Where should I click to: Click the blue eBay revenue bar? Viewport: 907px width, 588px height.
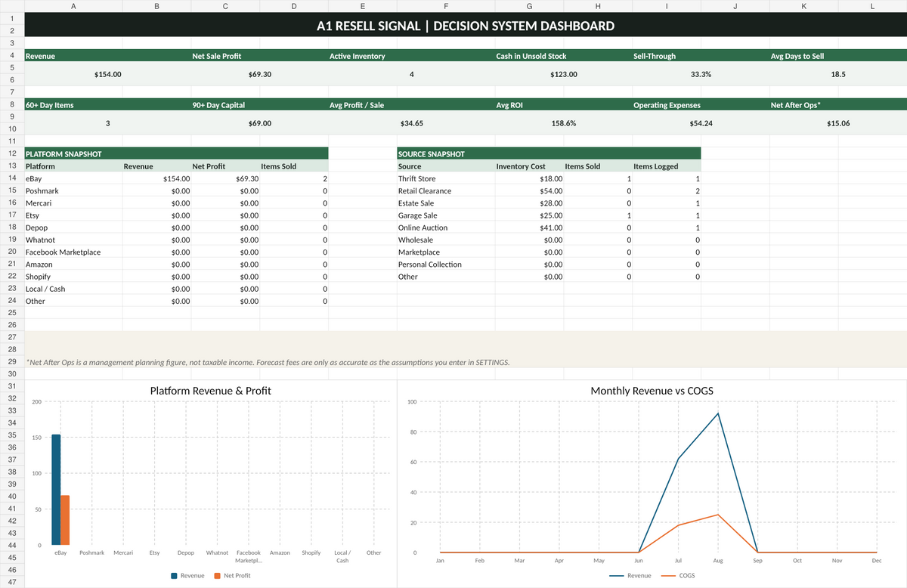[56, 490]
